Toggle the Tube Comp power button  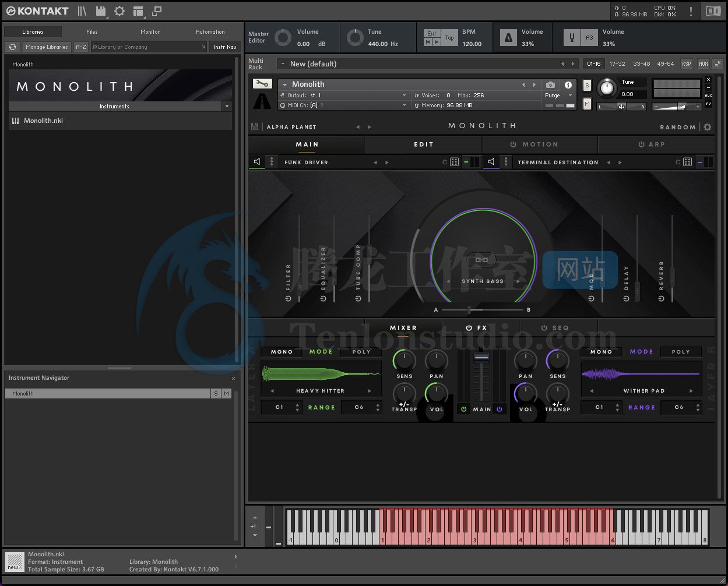coord(358,298)
